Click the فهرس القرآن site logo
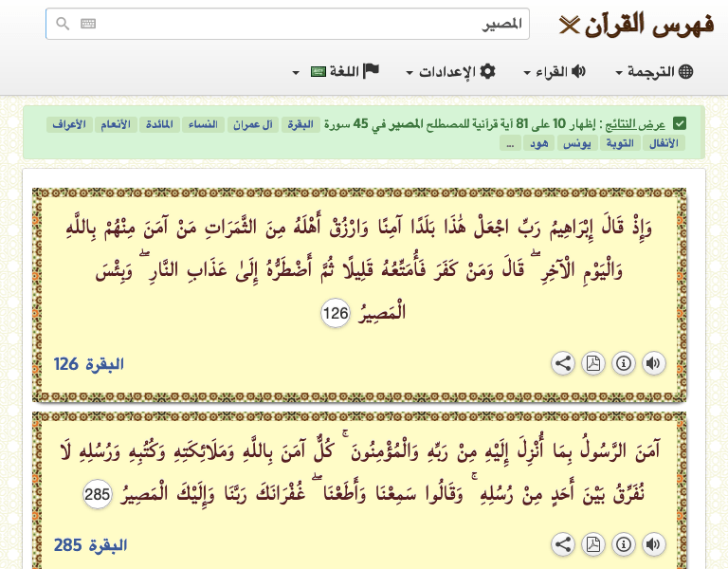Image resolution: width=728 pixels, height=569 pixels. (636, 24)
